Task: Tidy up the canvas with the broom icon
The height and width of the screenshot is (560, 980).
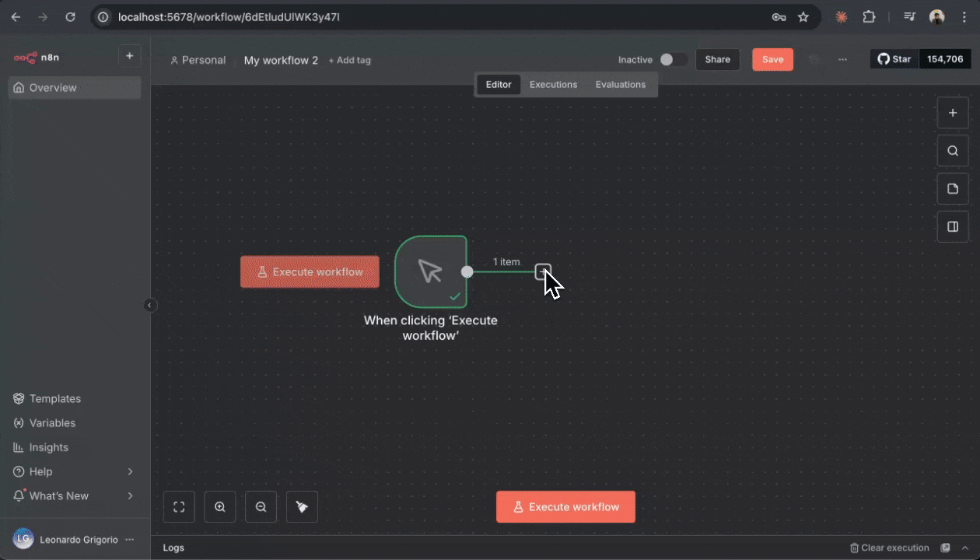Action: (x=302, y=506)
